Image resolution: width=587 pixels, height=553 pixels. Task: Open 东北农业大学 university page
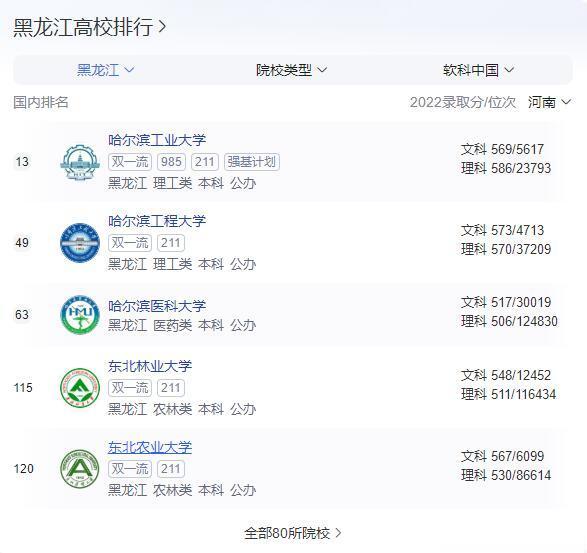pos(150,447)
